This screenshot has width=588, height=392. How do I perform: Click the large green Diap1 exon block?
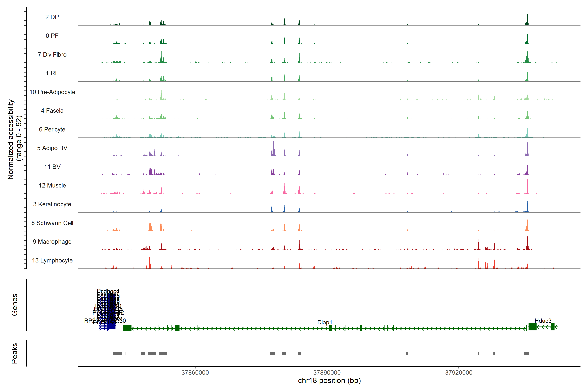click(x=127, y=328)
